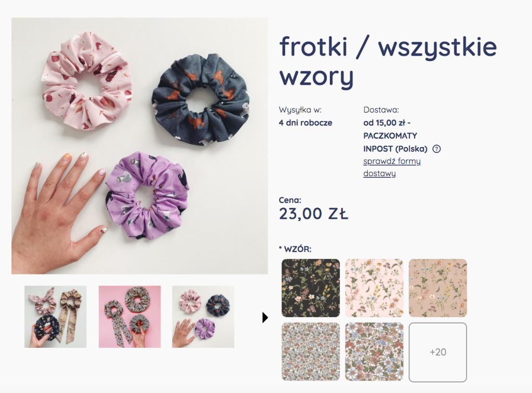The height and width of the screenshot is (393, 532).
Task: Open thumbnail with bow scrunchies and ribbons
Action: point(55,317)
